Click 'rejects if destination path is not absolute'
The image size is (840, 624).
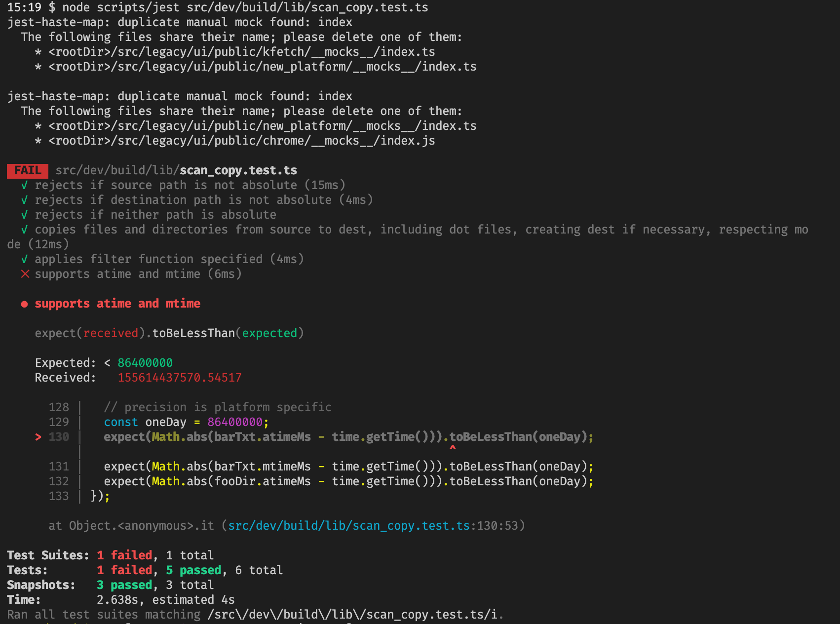(x=183, y=200)
